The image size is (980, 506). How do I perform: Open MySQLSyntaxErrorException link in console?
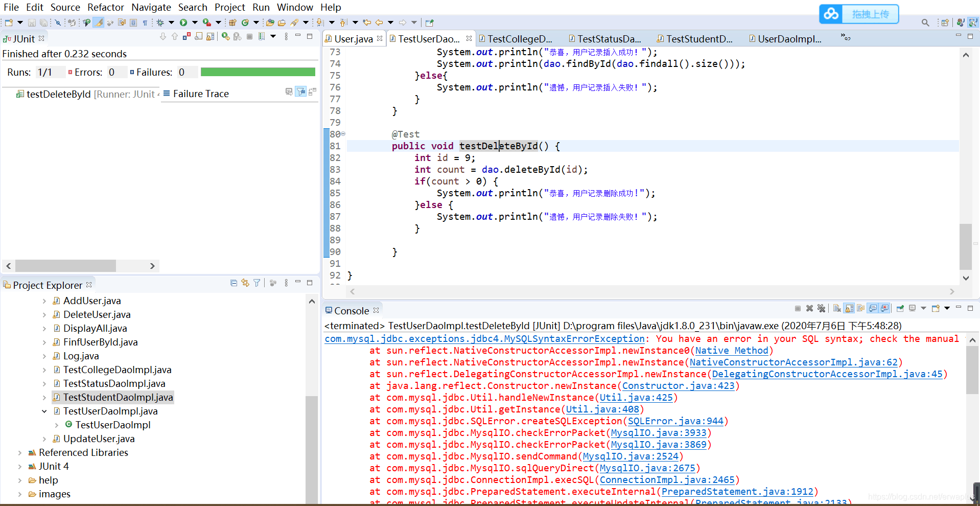[x=484, y=339]
